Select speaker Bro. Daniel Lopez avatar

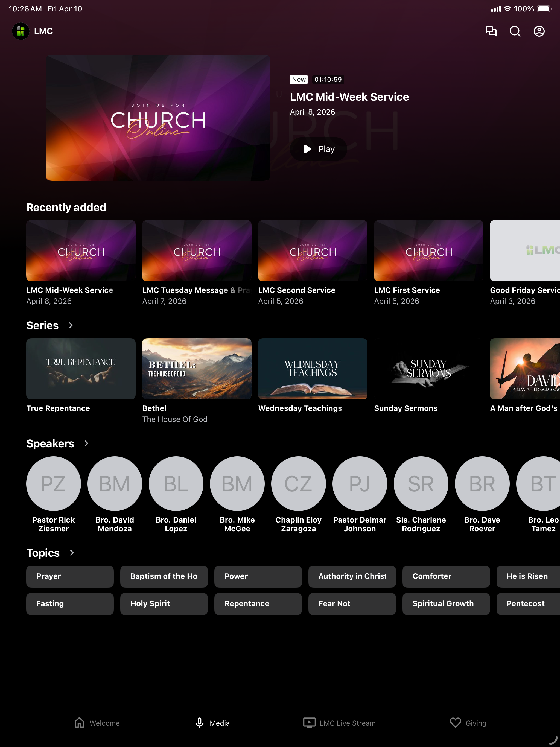tap(176, 484)
